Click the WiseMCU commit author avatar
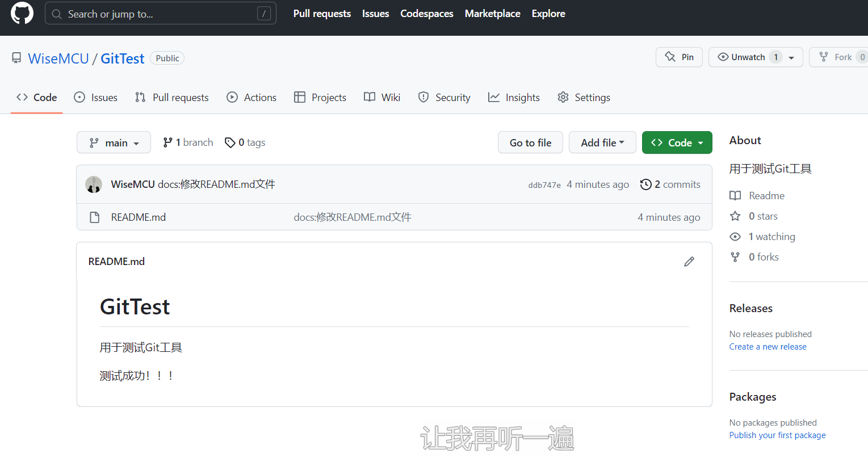 tap(94, 184)
